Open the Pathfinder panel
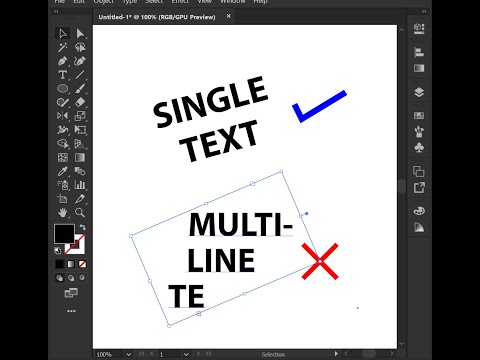The width and height of the screenshot is (480, 360). pos(419,171)
